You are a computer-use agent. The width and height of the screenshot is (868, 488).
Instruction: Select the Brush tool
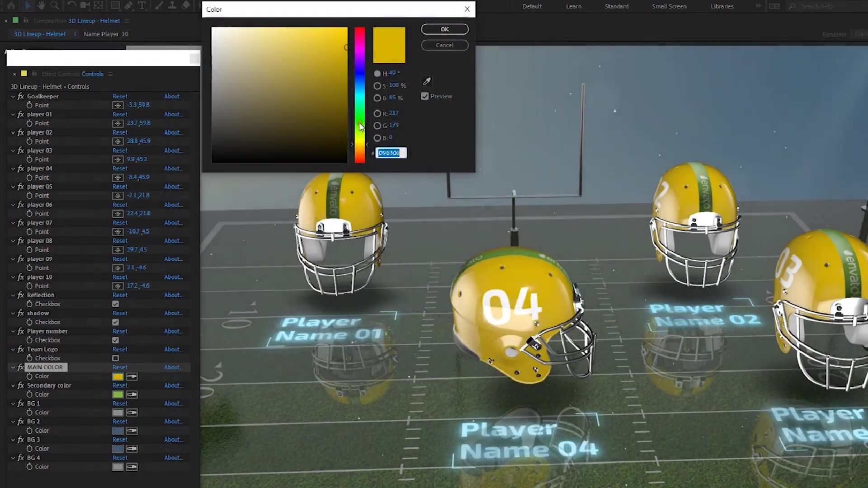pyautogui.click(x=159, y=5)
